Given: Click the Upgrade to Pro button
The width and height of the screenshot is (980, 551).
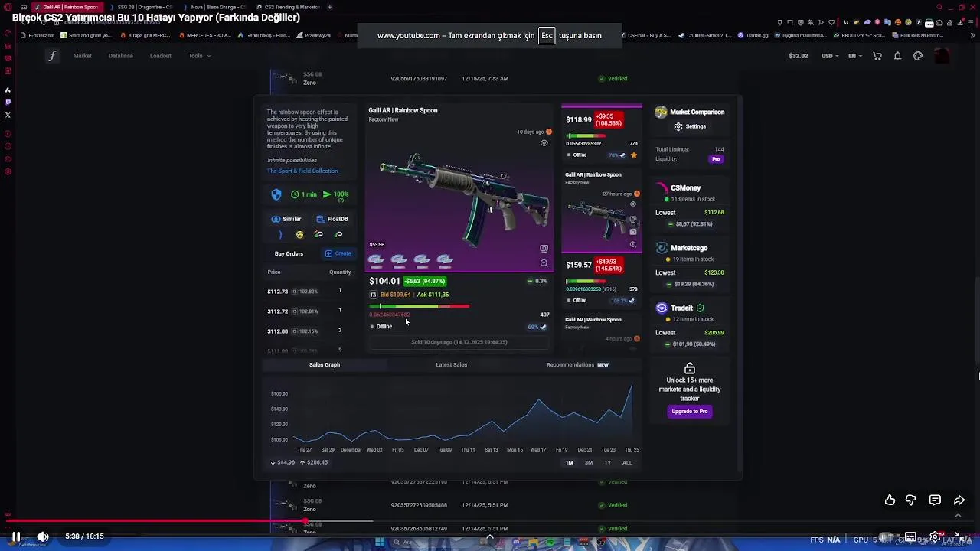Looking at the screenshot, I should coord(690,412).
